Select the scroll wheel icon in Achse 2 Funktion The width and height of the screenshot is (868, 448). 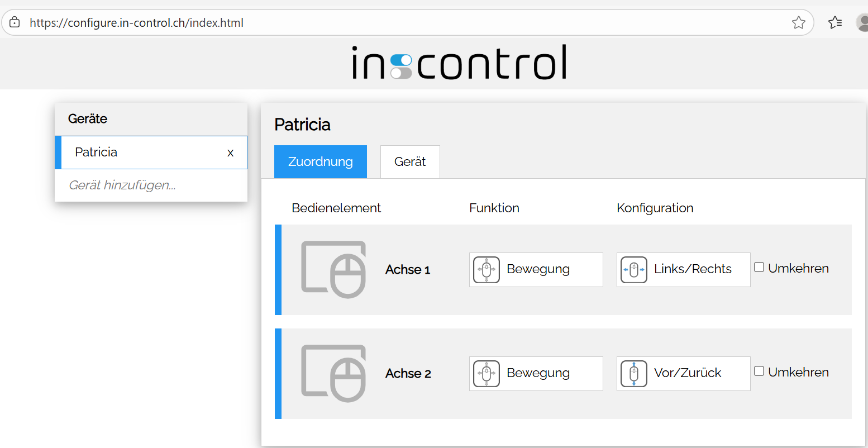486,373
